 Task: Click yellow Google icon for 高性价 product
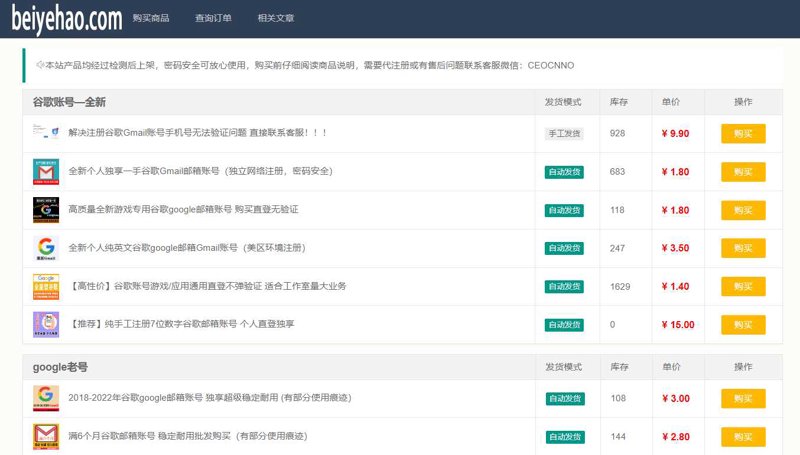coord(46,286)
